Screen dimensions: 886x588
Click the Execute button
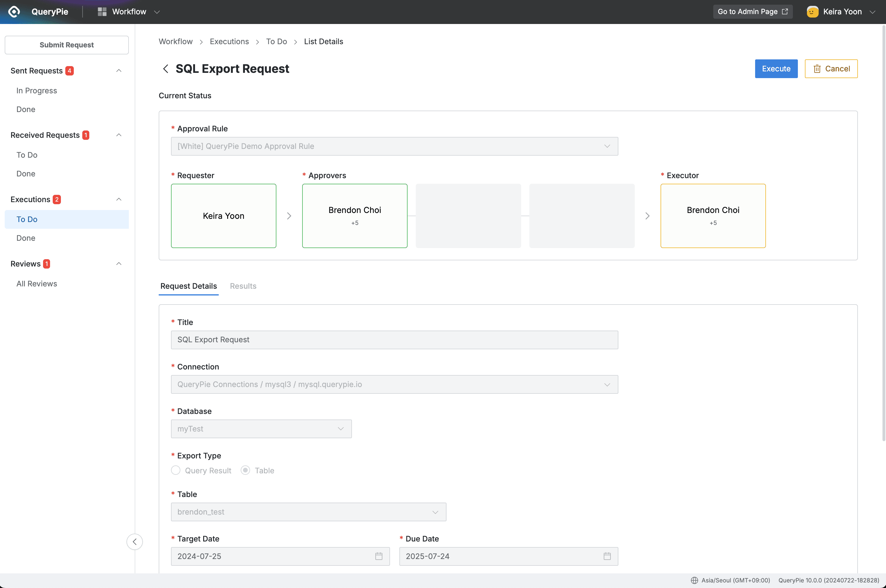click(x=776, y=69)
